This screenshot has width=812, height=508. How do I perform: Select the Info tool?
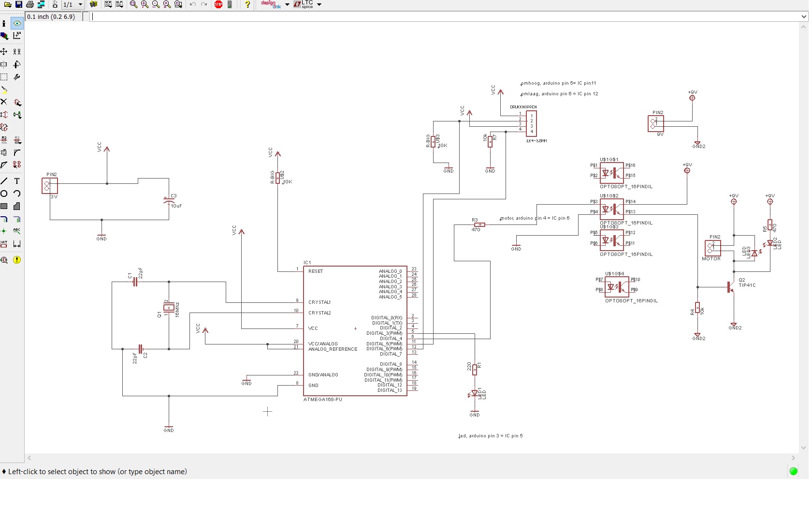point(4,23)
